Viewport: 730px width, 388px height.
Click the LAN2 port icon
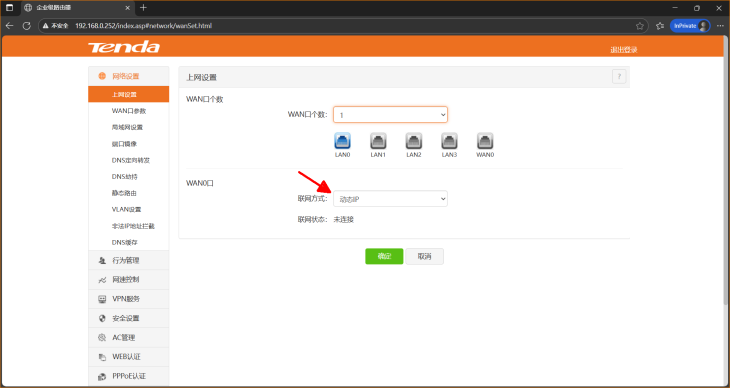(x=413, y=141)
